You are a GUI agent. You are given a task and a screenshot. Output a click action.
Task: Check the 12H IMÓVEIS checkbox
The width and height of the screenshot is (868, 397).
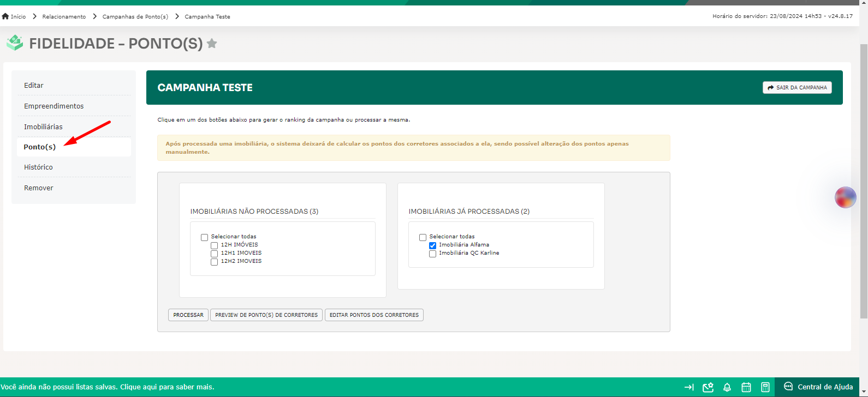coord(215,245)
